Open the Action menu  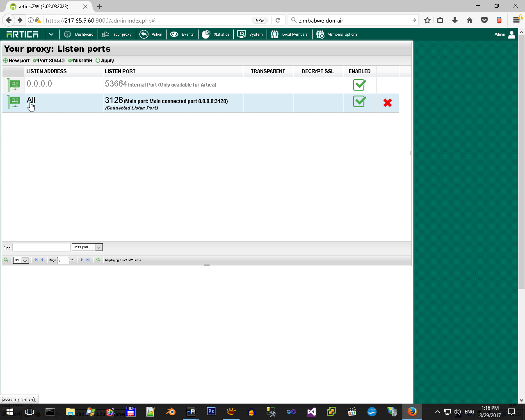(151, 34)
